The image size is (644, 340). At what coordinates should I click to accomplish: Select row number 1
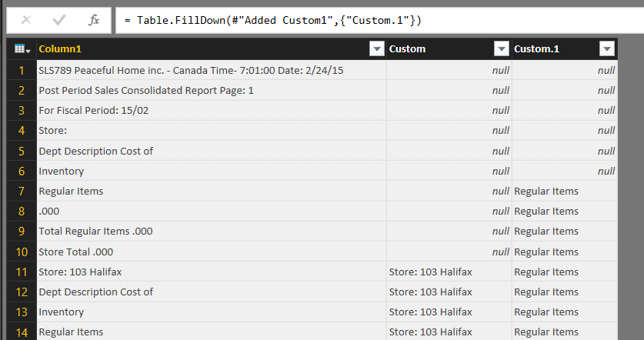pyautogui.click(x=22, y=70)
